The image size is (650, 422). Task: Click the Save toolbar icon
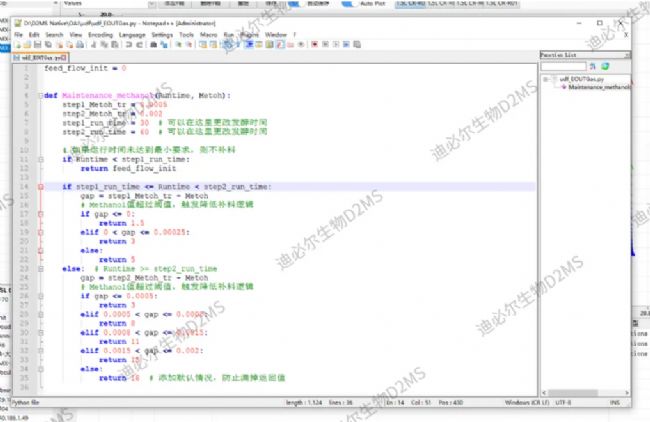click(x=36, y=44)
